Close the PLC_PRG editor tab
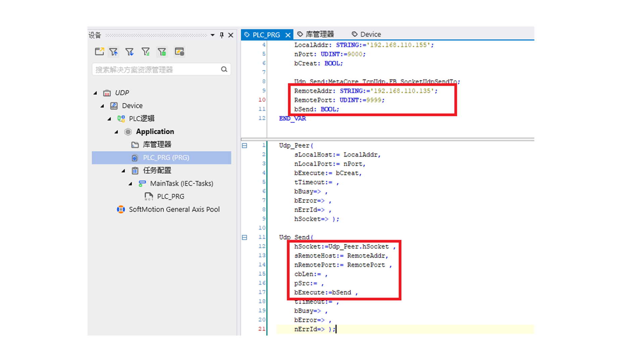644x362 pixels. click(x=288, y=35)
